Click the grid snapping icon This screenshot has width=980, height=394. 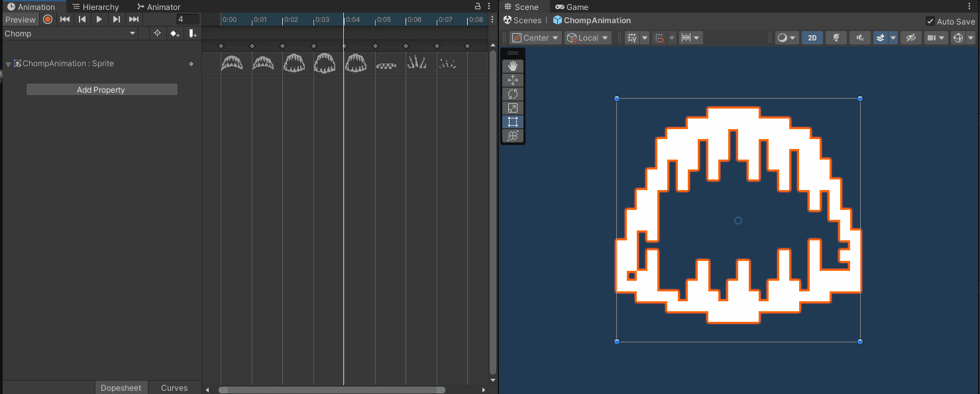pos(659,38)
